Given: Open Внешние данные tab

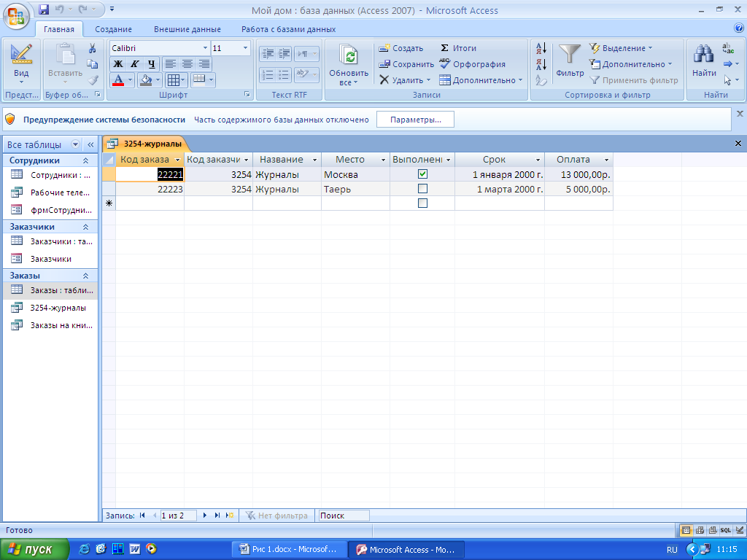Looking at the screenshot, I should tap(187, 29).
